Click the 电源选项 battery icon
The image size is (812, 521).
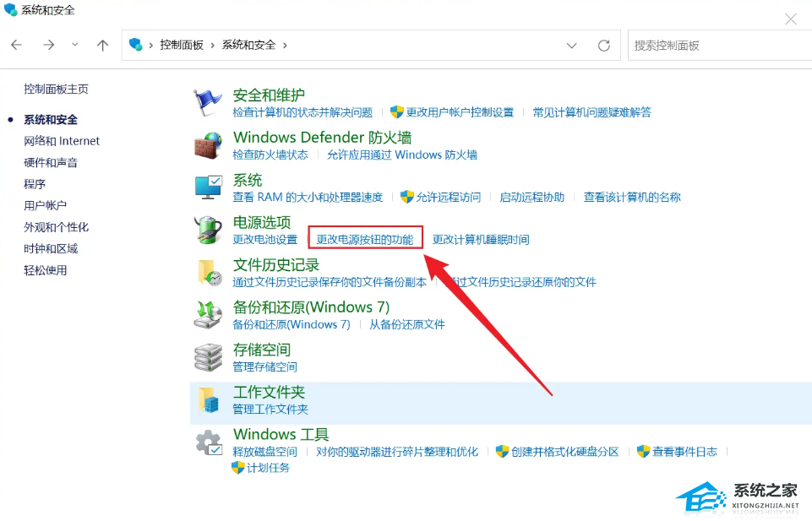click(x=208, y=228)
